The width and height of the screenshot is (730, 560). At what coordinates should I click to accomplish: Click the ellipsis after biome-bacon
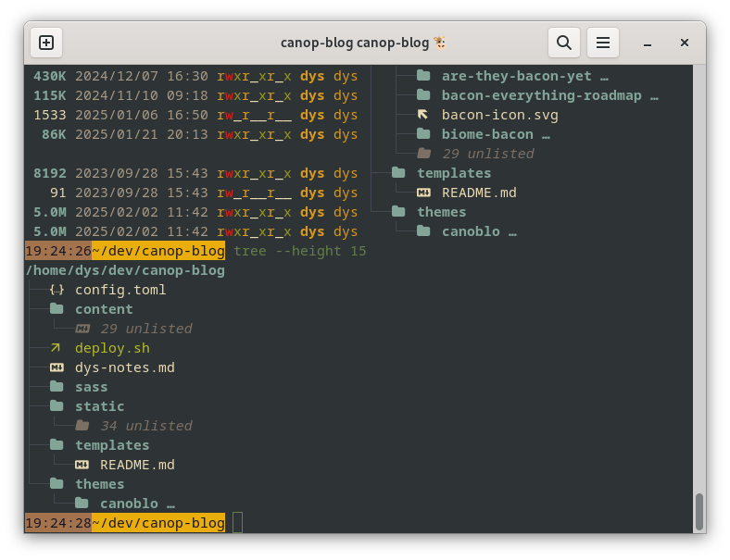click(546, 137)
